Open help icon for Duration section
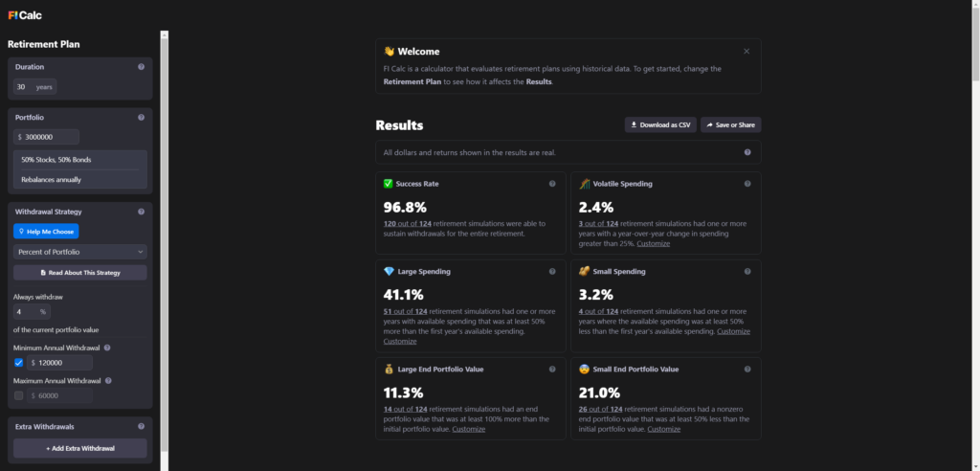 click(141, 67)
